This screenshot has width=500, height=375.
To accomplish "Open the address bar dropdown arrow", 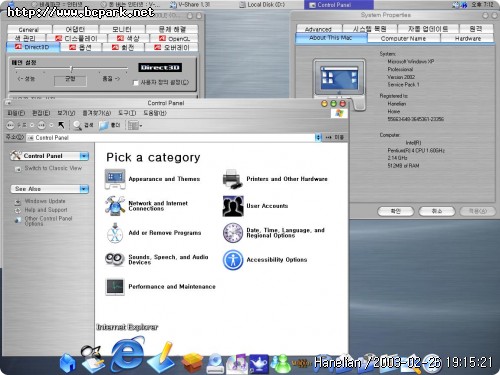I will (318, 137).
